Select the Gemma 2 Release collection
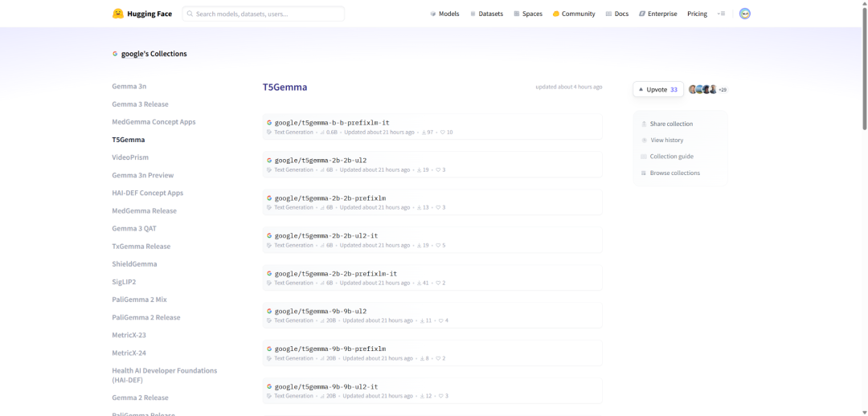 [x=140, y=398]
